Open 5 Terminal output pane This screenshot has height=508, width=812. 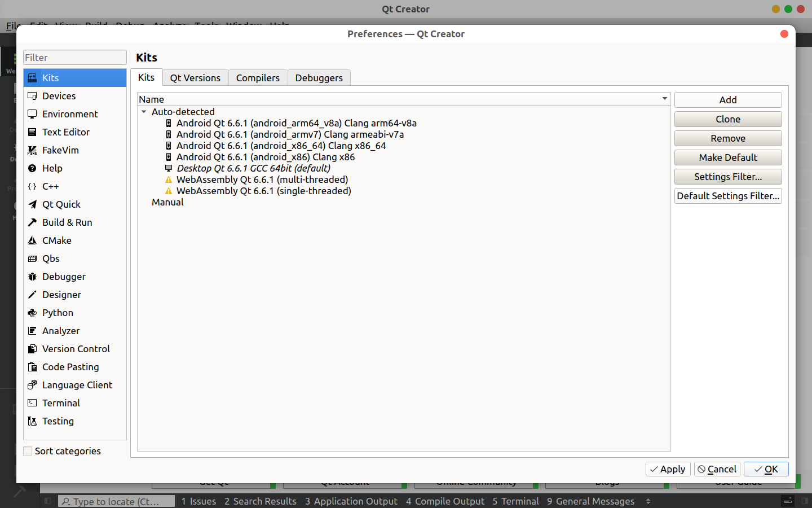[515, 501]
